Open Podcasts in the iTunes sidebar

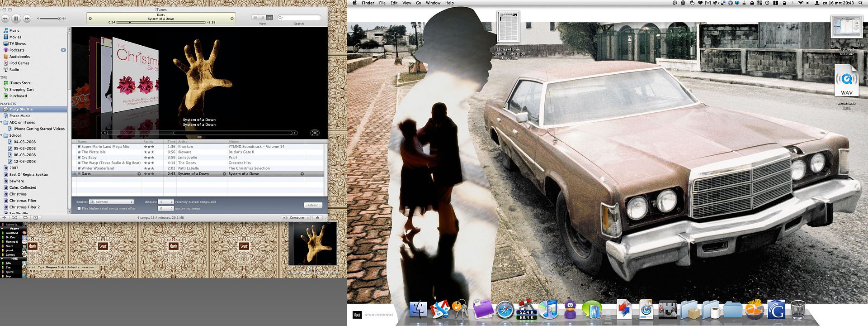[17, 50]
